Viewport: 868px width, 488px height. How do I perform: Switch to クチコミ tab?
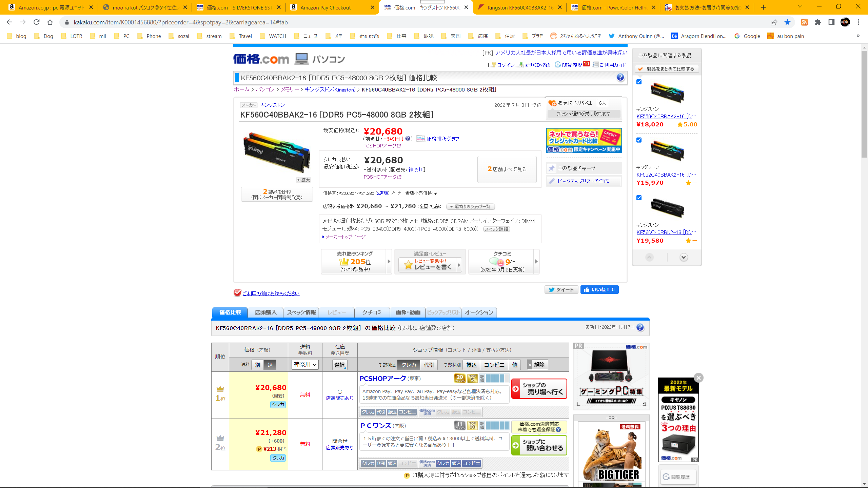(x=372, y=312)
